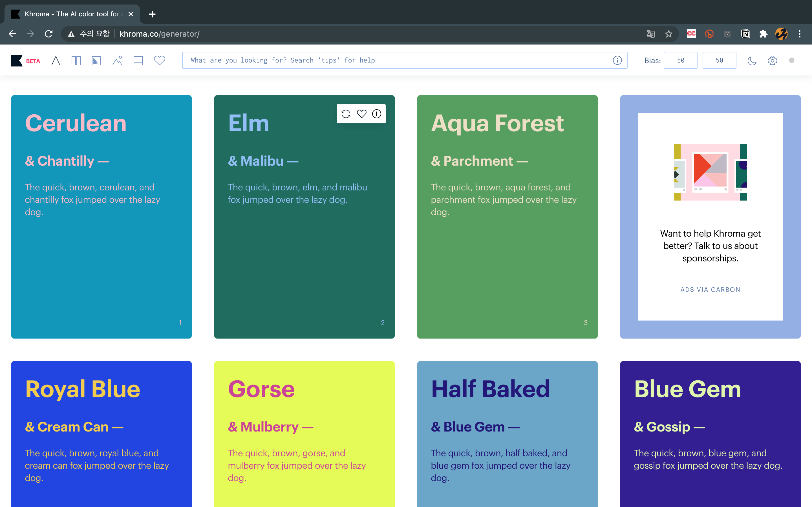Toggle dark mode with moon icon

(x=752, y=61)
